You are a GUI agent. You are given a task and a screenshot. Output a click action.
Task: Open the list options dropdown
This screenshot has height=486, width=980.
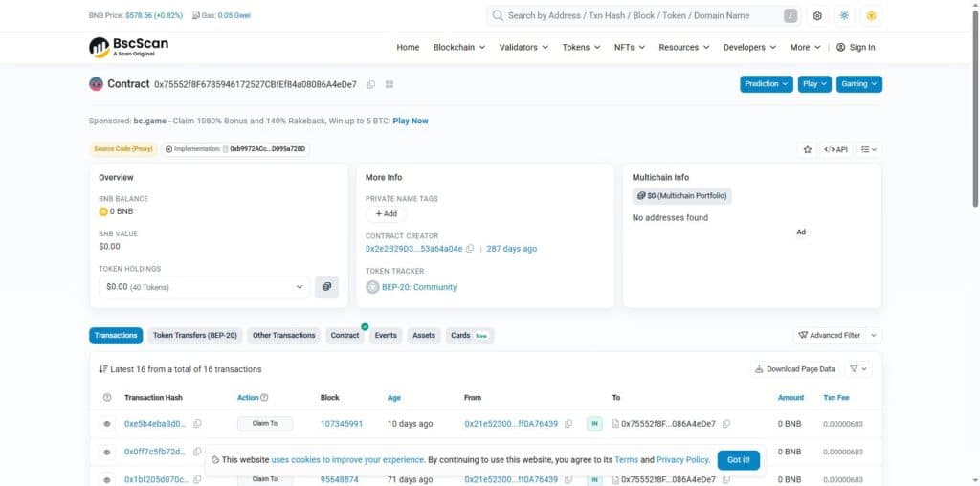868,149
